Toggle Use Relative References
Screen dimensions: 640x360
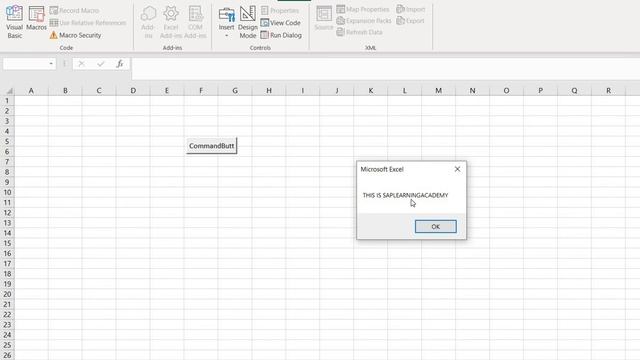[x=88, y=23]
